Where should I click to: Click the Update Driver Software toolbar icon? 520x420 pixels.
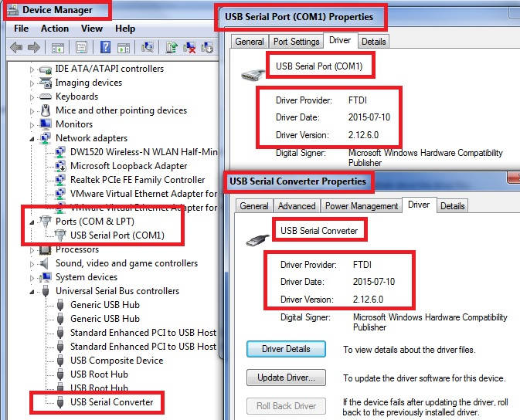[172, 48]
